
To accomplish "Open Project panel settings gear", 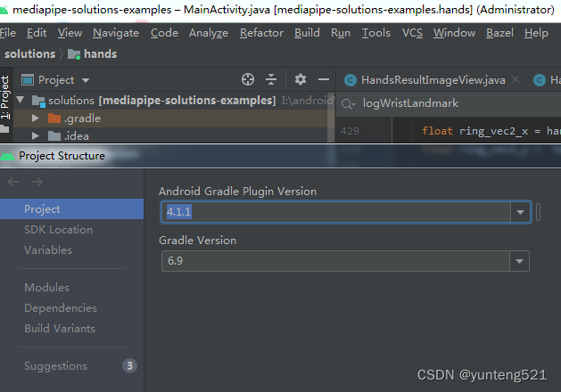I will click(x=301, y=79).
